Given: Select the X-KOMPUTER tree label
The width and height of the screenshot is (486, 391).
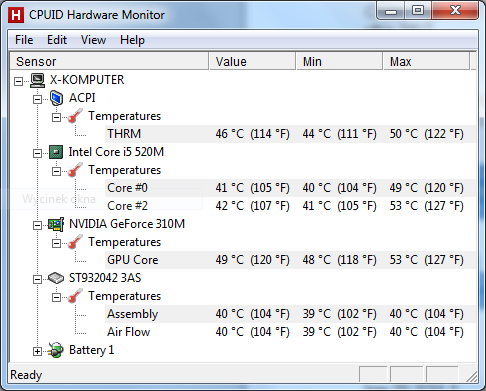Looking at the screenshot, I should click(87, 80).
